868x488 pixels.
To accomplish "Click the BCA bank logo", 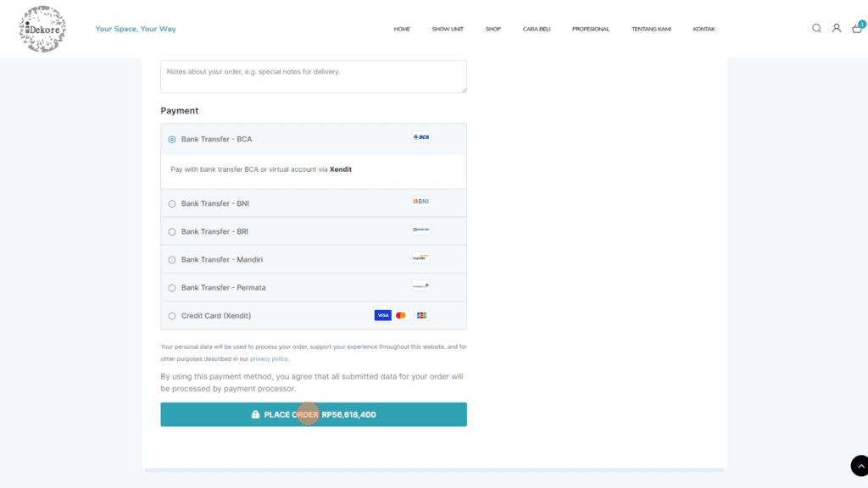I will [421, 137].
